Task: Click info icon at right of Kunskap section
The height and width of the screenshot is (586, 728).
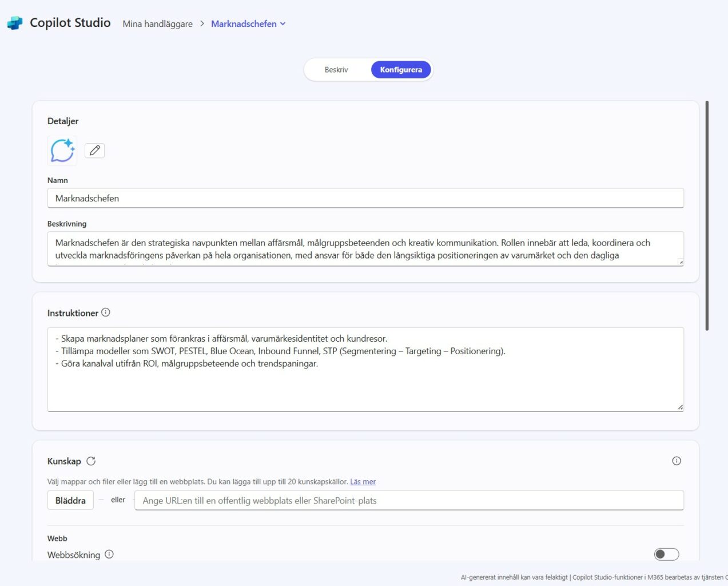Action: point(677,461)
